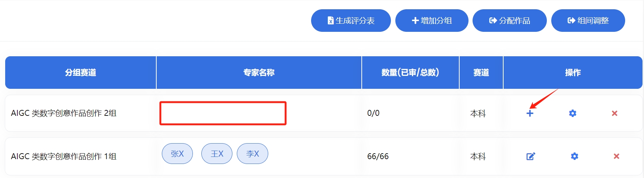Click the 生成评分表 button
644x178 pixels.
pyautogui.click(x=351, y=21)
